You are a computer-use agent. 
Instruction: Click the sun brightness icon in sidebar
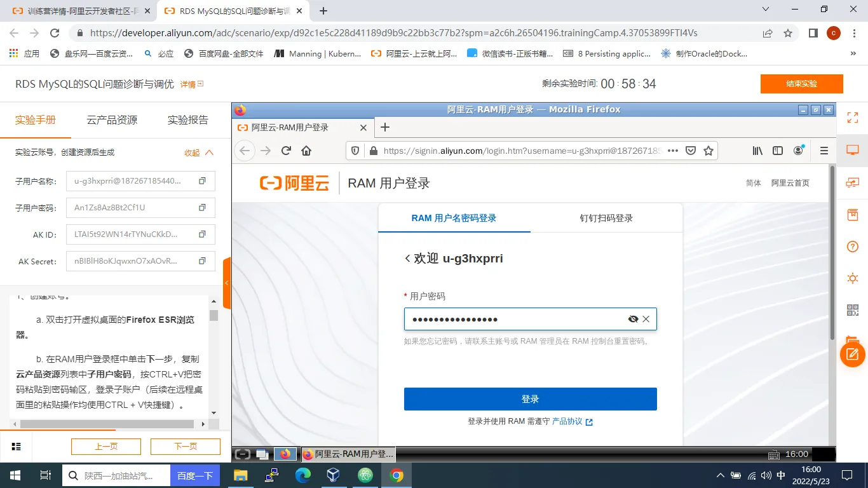853,278
